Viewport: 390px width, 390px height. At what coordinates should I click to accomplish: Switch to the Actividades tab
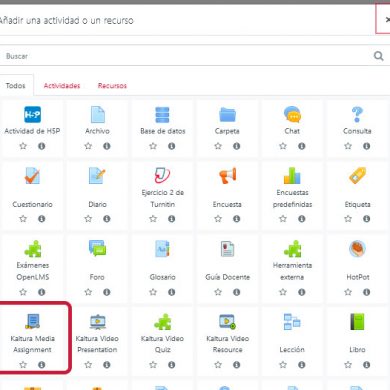pyautogui.click(x=62, y=86)
